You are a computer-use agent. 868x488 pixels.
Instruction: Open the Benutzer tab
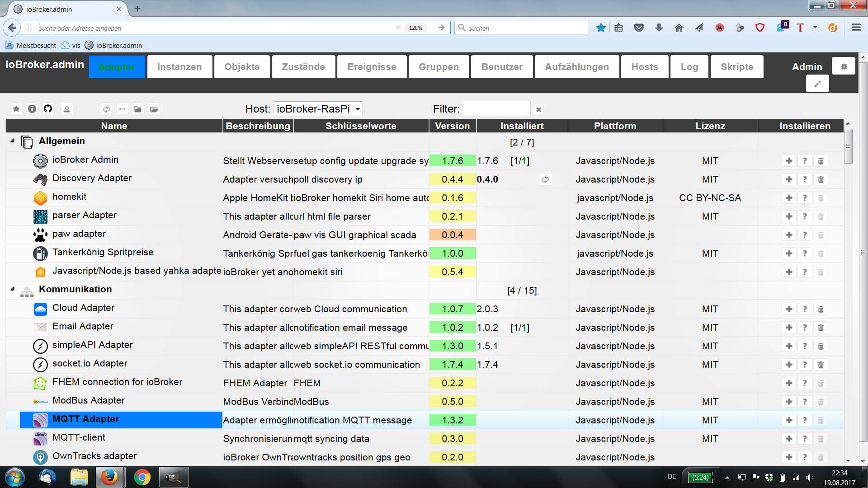click(502, 67)
